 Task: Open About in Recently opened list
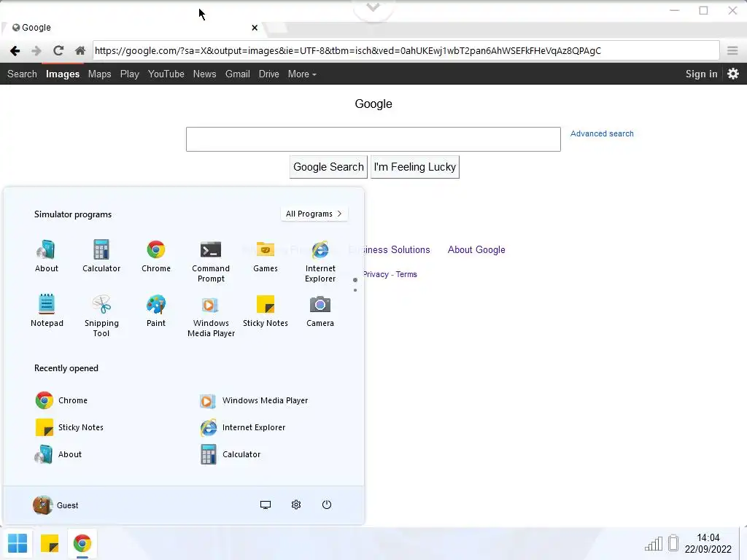tap(58, 454)
